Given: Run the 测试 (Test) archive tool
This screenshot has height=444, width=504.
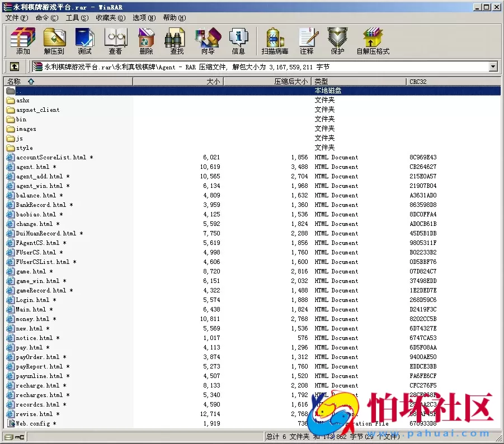Looking at the screenshot, I should pos(84,41).
